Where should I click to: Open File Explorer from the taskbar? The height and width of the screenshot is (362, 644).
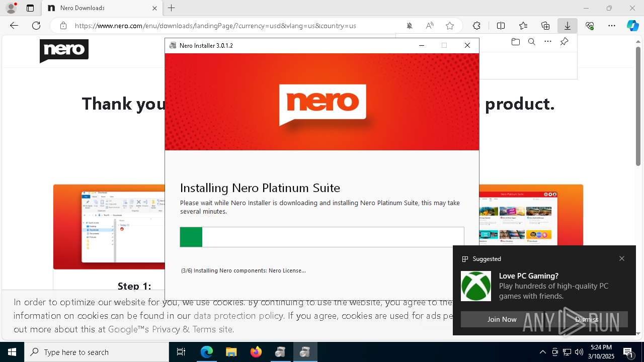pyautogui.click(x=231, y=352)
